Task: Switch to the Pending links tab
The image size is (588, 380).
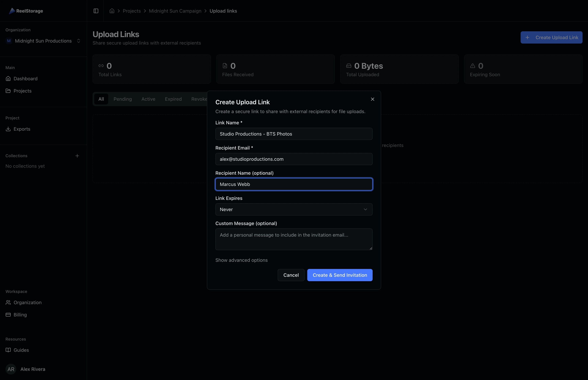Action: 123,99
